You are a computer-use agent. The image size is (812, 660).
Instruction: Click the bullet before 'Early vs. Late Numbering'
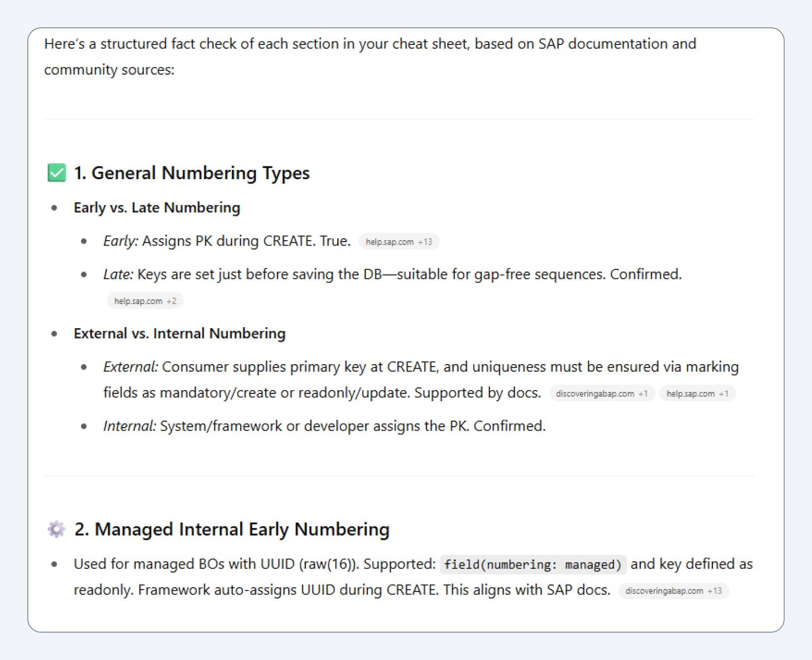tap(54, 208)
